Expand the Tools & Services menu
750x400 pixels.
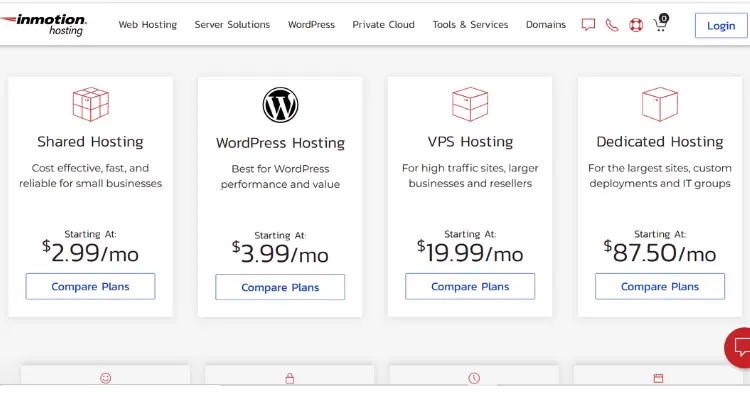coord(470,24)
